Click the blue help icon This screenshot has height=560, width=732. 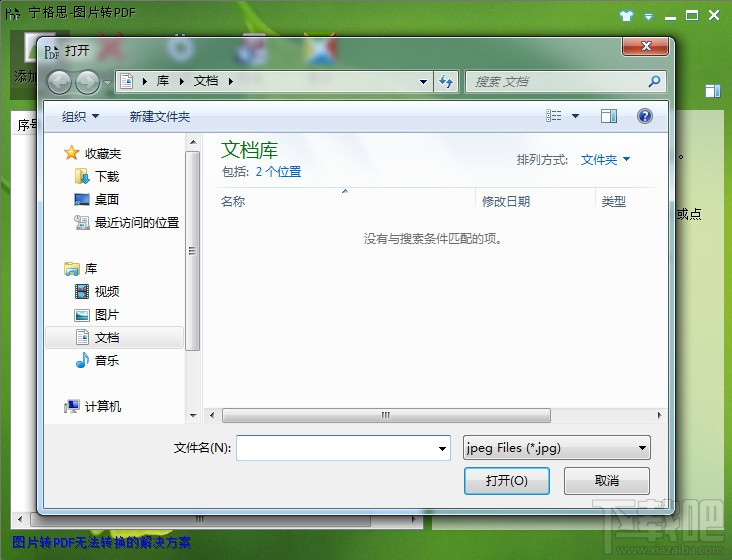(x=645, y=116)
